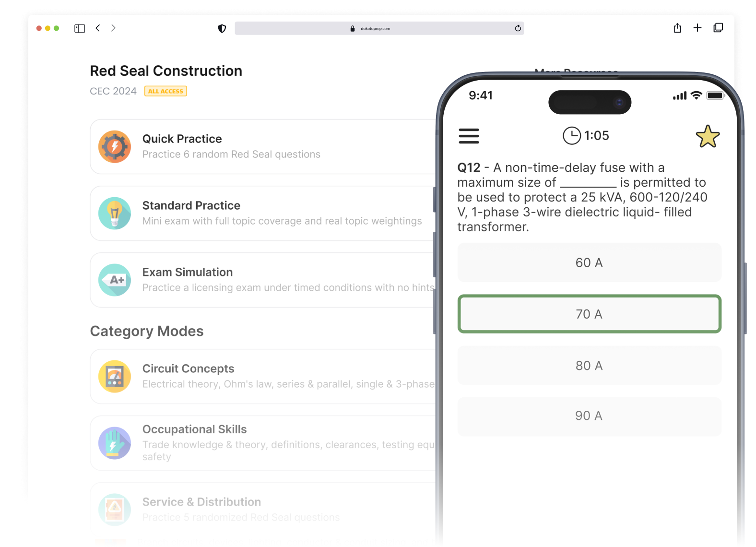Open the Quick Practice mode
Viewport: 756px width, 547px height.
263,147
